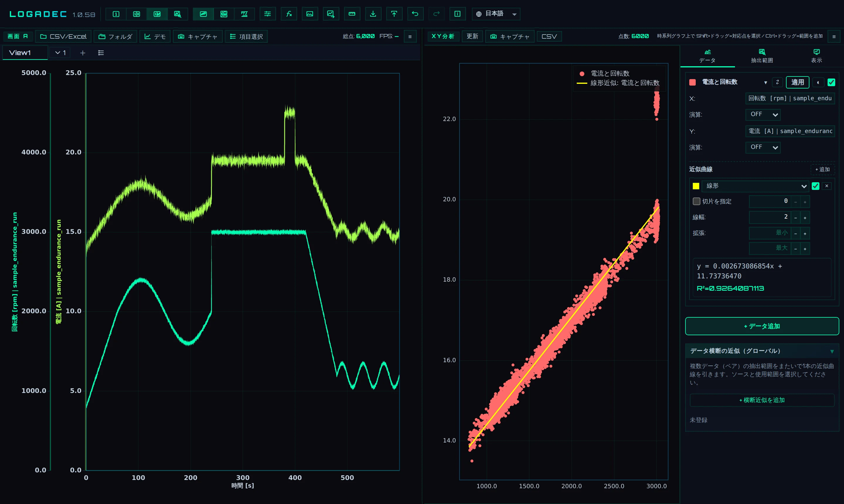Toggle the 線形 fit curve checkbox
The height and width of the screenshot is (504, 844).
click(x=815, y=186)
